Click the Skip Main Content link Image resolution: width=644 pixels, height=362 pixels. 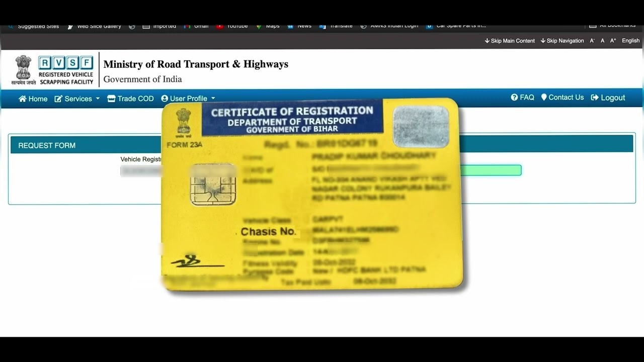tap(510, 41)
